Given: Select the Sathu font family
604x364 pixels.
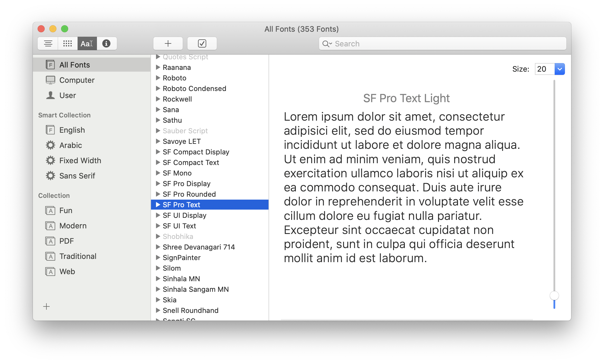Looking at the screenshot, I should [x=210, y=120].
